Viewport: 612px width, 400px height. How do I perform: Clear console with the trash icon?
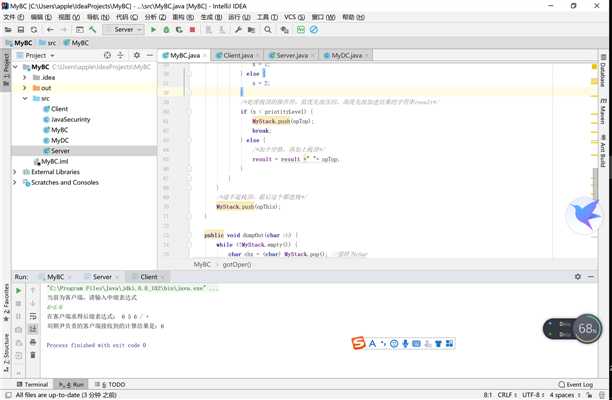(33, 355)
